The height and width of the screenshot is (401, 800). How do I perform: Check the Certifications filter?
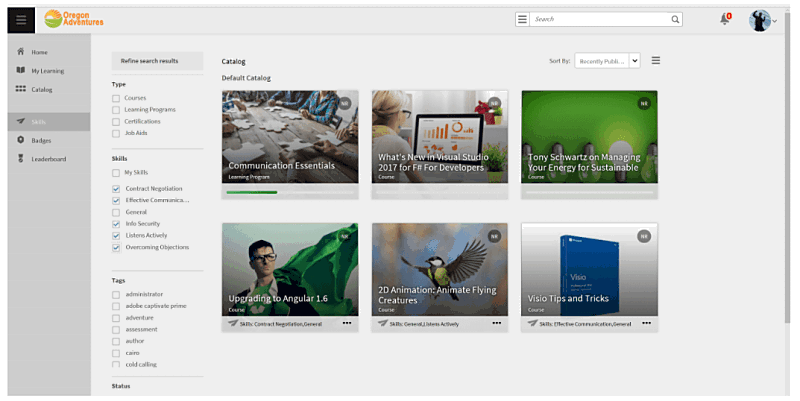pos(116,121)
